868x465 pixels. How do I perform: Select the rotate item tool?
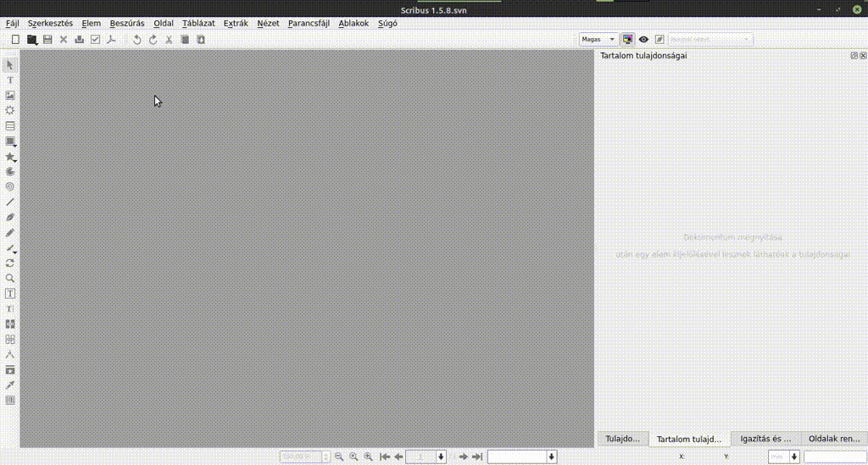click(x=10, y=263)
